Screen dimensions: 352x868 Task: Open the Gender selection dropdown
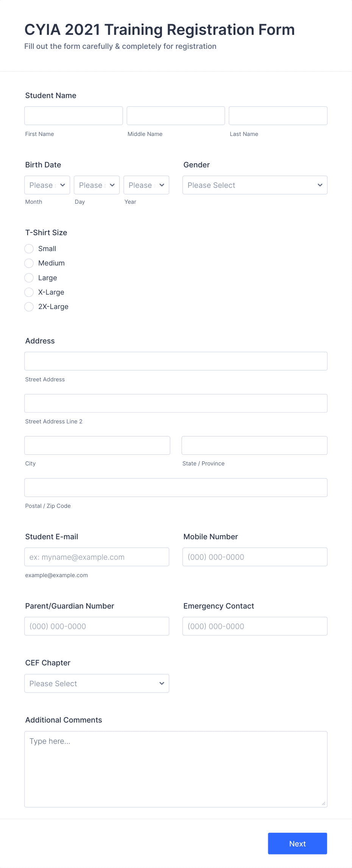click(254, 185)
